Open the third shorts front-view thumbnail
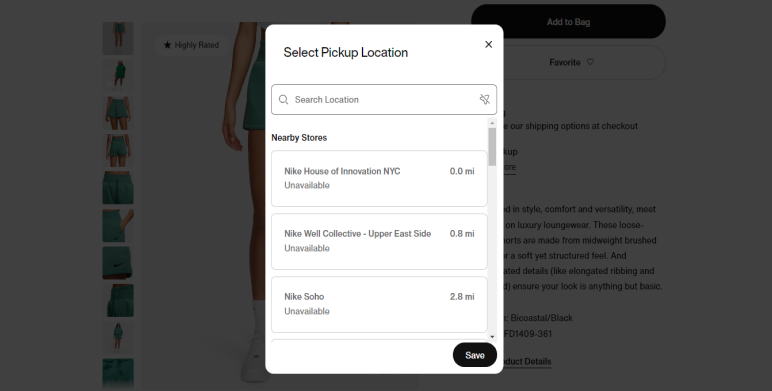The width and height of the screenshot is (772, 391). point(118,113)
